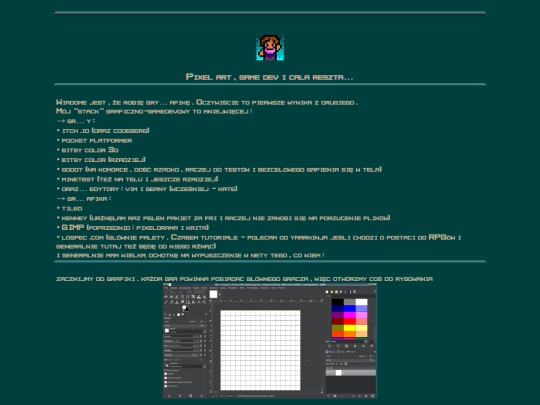This screenshot has height=405, width=540.
Task: Click the pixel-art girl avatar image
Action: [x=270, y=47]
